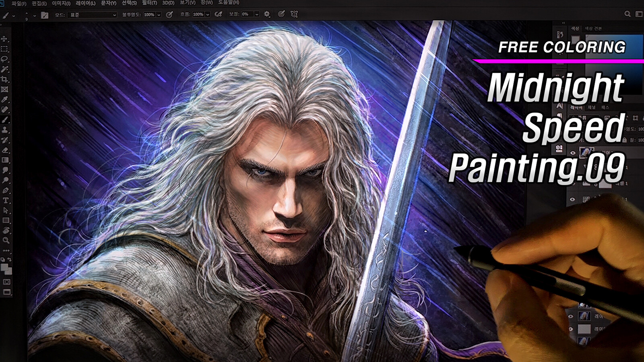
Task: Hide the top painted layer via eye icon
Action: point(573,153)
